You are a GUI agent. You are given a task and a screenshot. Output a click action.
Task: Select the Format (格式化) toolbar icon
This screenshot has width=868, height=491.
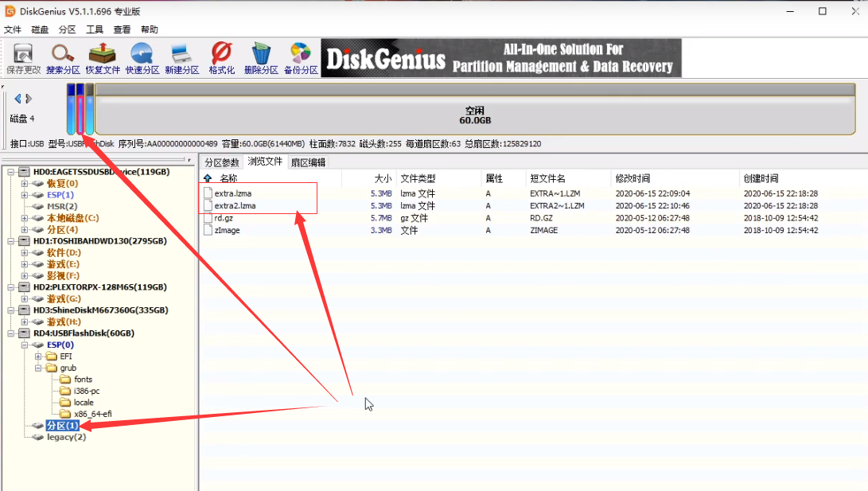click(221, 58)
